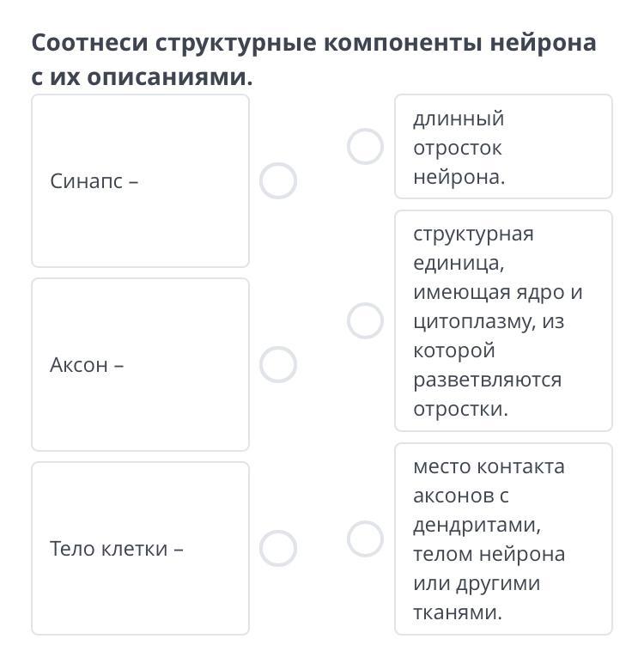Pick the 'место контакта аксонов с дендритами' card
The image size is (644, 645).
[503, 539]
